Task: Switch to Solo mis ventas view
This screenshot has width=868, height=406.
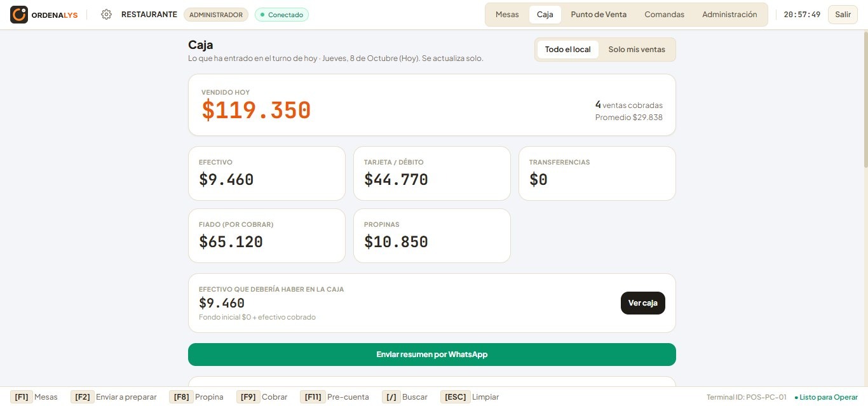Action: point(637,50)
